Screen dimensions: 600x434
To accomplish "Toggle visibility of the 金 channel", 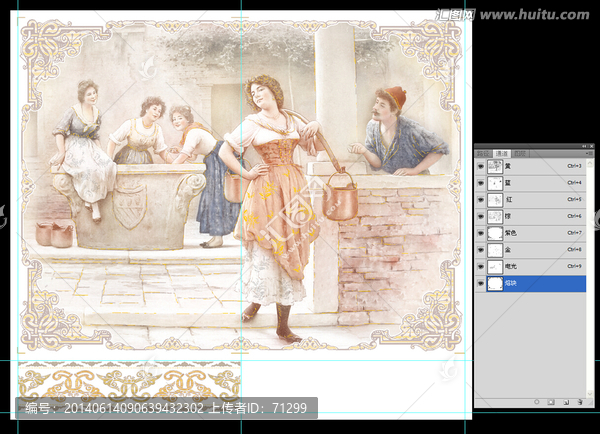I will pyautogui.click(x=481, y=250).
